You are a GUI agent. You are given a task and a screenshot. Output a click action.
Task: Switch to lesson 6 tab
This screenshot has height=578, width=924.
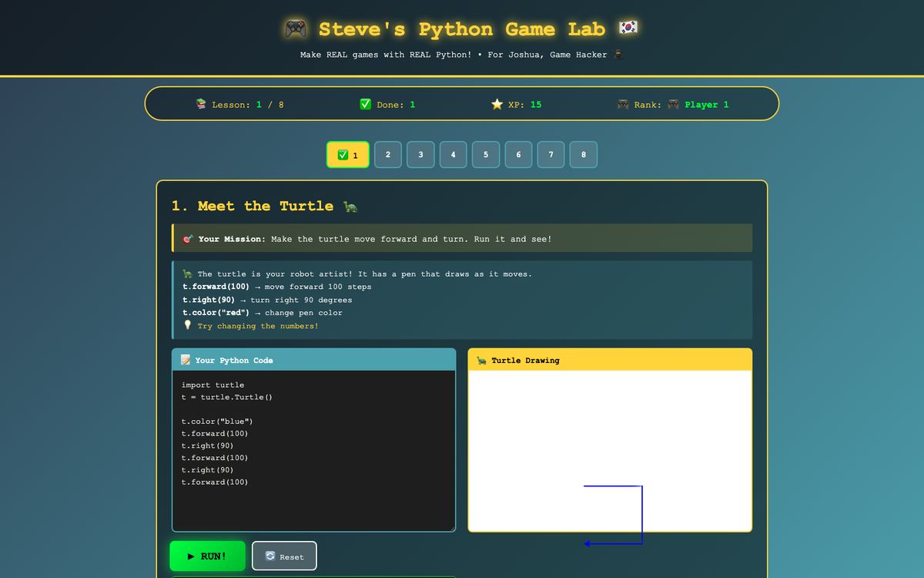pos(518,155)
